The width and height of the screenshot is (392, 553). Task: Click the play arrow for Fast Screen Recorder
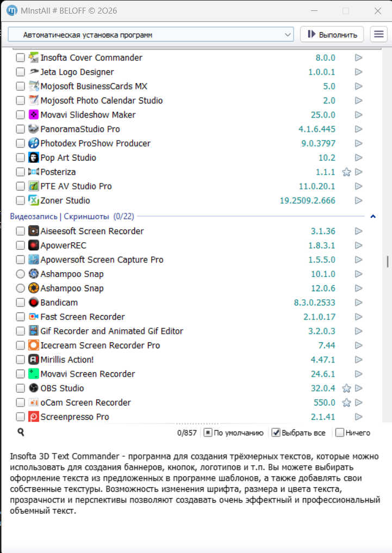358,317
